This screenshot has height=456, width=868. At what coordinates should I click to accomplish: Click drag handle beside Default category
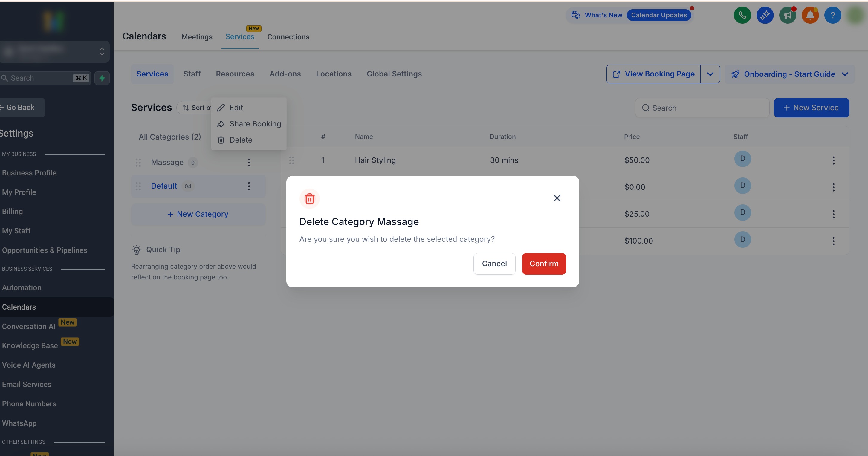click(138, 186)
